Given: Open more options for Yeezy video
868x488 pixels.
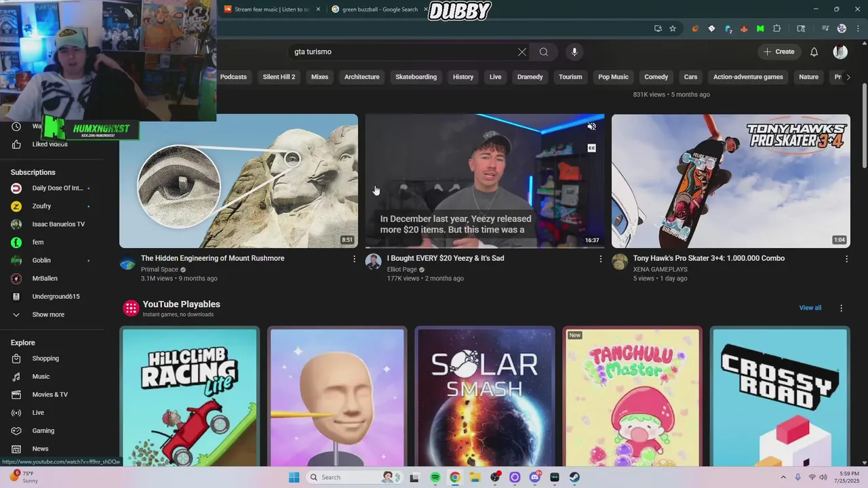Looking at the screenshot, I should point(600,259).
